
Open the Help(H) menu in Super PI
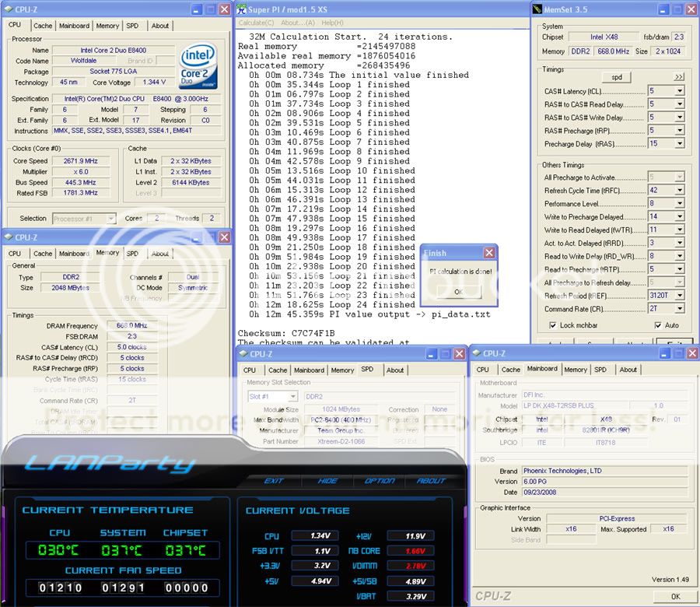pos(332,23)
